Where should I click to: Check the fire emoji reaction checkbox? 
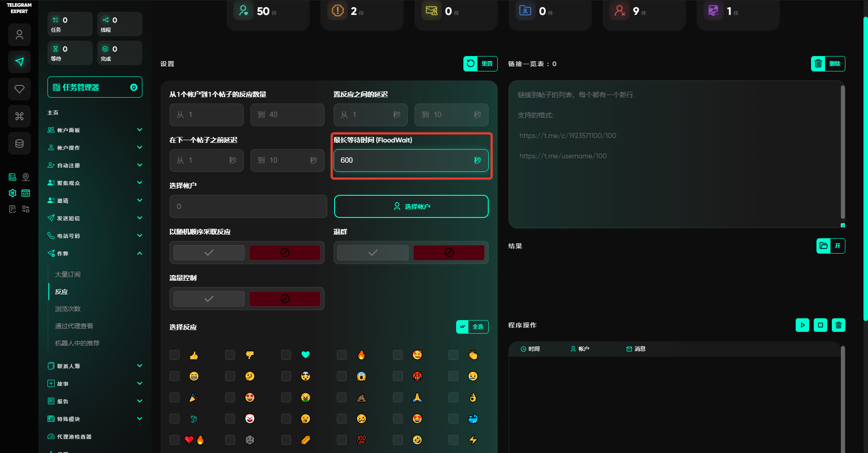[342, 355]
